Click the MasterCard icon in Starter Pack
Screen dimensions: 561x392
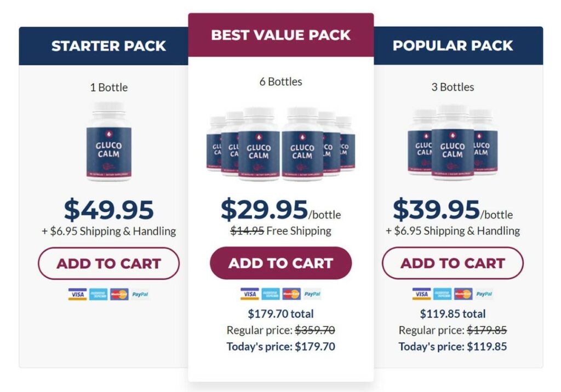[x=119, y=294]
